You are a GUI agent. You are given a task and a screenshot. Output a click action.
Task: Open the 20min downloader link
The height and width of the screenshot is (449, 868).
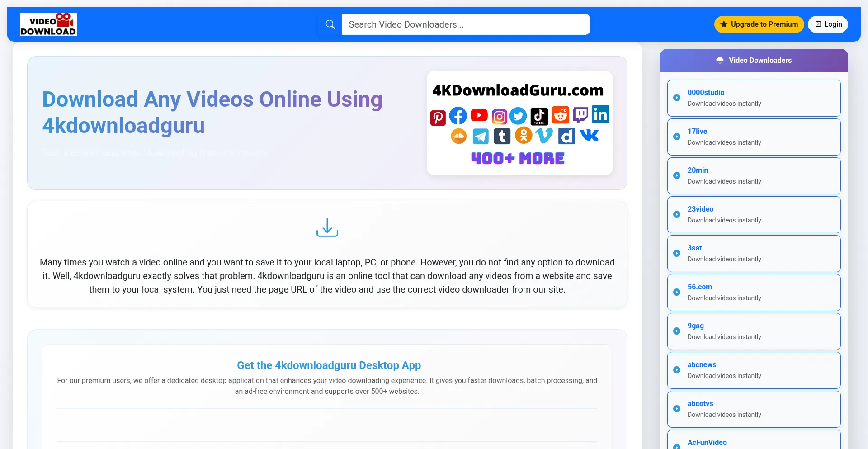(x=754, y=176)
